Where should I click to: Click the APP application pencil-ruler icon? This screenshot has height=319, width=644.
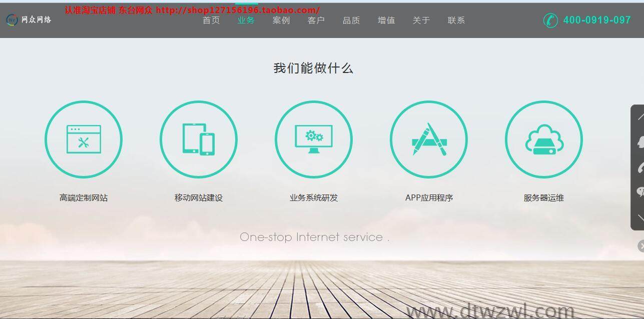pyautogui.click(x=429, y=139)
